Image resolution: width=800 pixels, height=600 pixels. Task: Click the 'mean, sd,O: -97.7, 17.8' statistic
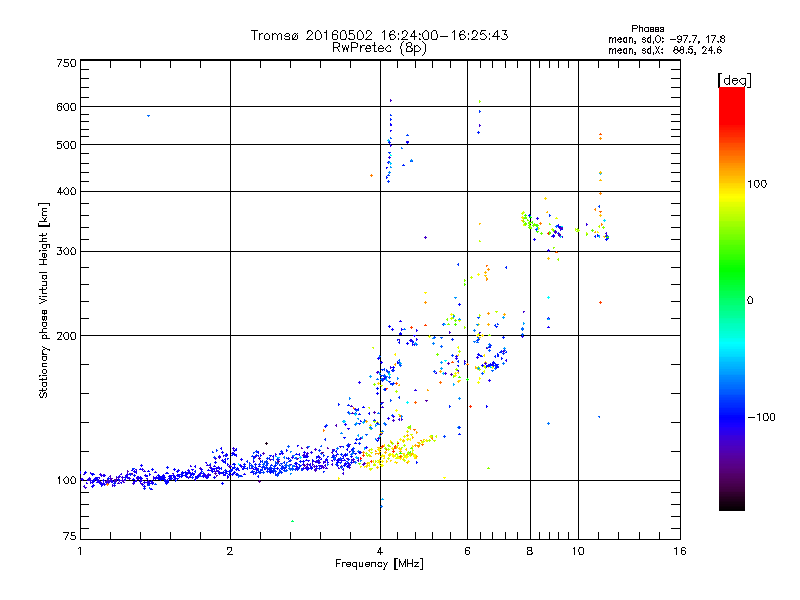pyautogui.click(x=666, y=39)
